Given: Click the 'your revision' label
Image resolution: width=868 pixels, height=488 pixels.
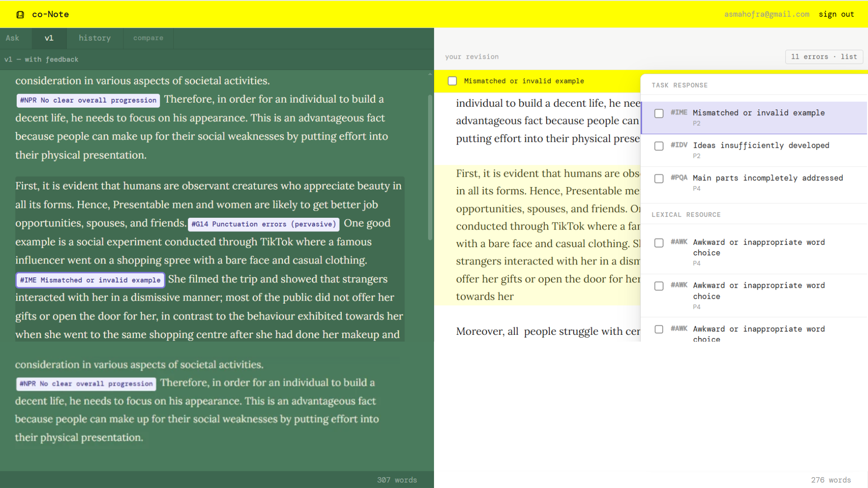Looking at the screenshot, I should (x=472, y=57).
